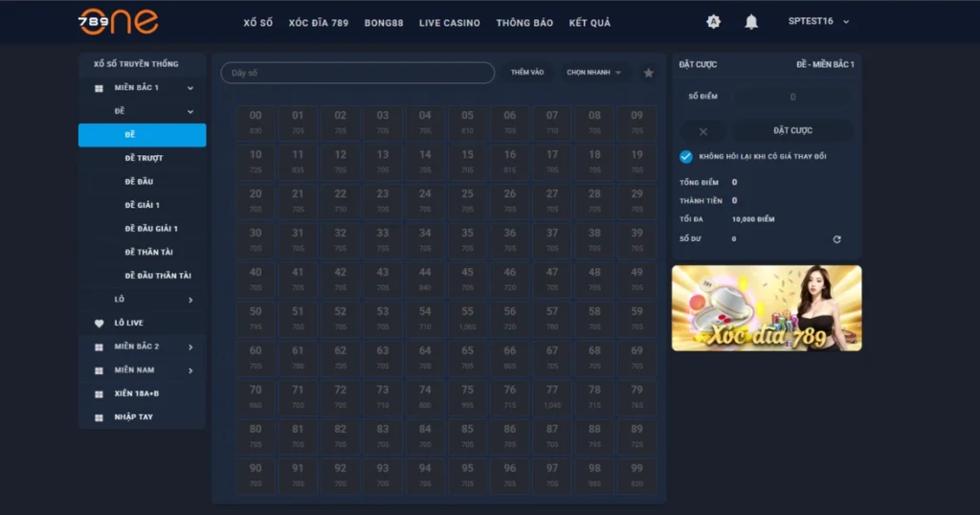Click the Đặt Cược button
The width and height of the screenshot is (980, 515).
[x=792, y=130]
